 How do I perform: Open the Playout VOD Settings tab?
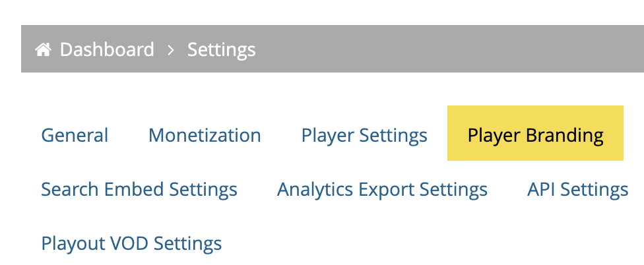131,243
